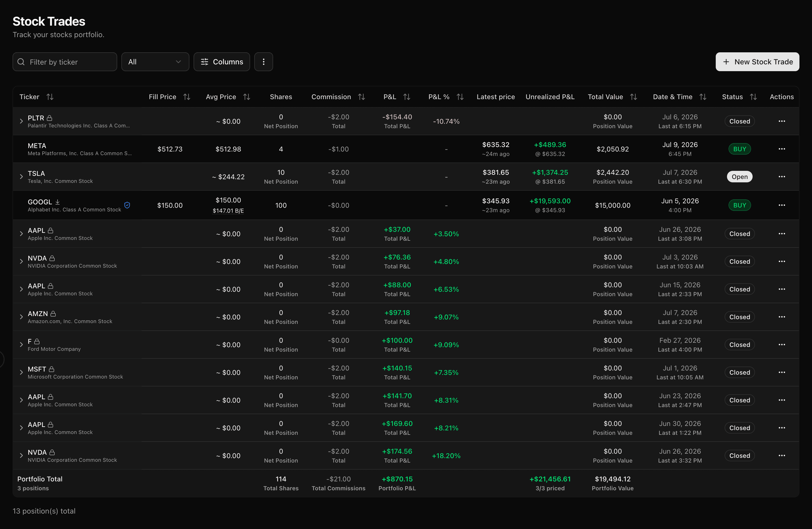Click +$19,593.00 unrealized P&L for GOOGL
Screen dimensions: 812x529
pyautogui.click(x=550, y=201)
